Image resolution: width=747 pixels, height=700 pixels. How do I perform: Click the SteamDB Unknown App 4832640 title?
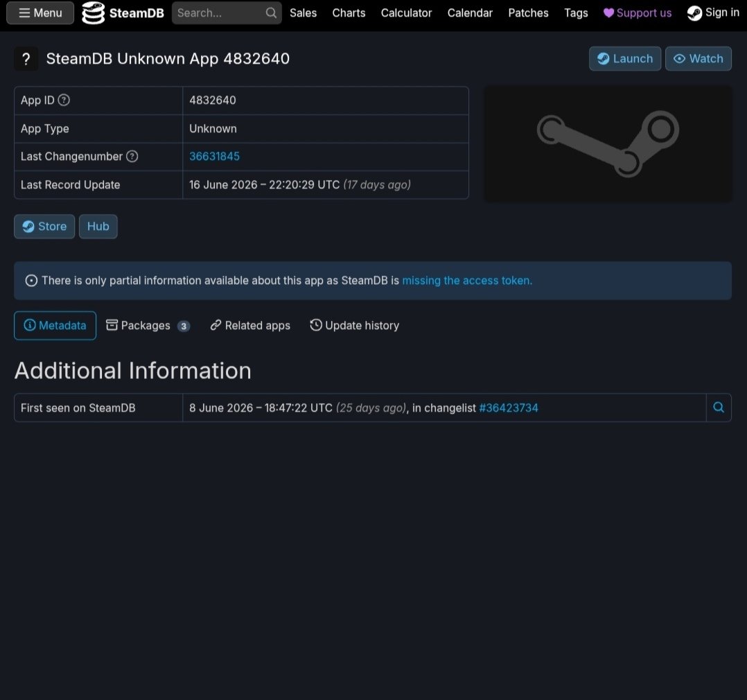tap(168, 59)
